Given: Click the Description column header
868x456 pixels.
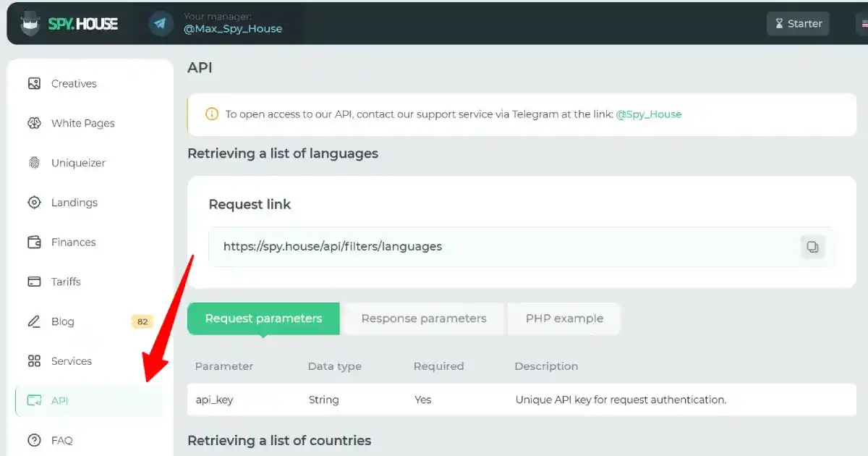Looking at the screenshot, I should (x=546, y=366).
